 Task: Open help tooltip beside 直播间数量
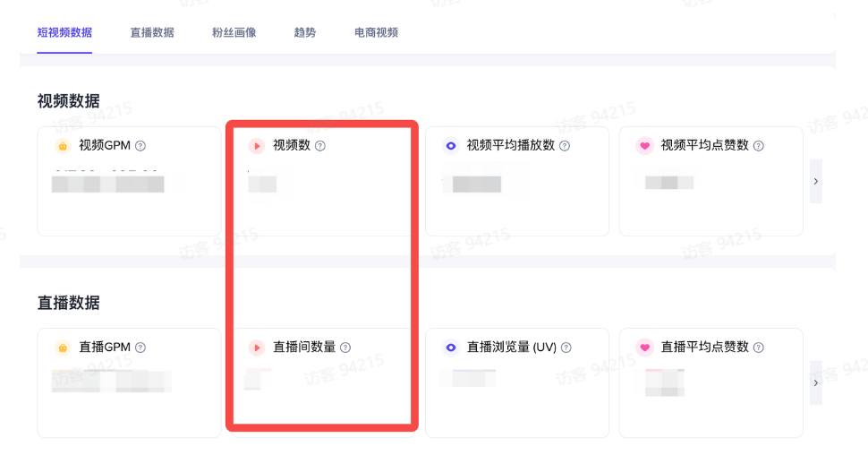click(x=345, y=348)
